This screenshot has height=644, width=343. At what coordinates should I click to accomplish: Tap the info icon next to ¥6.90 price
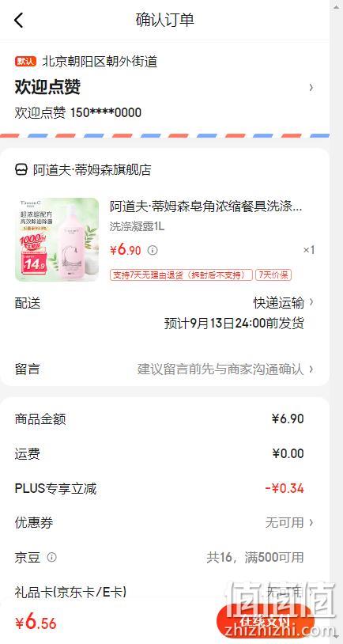coord(153,250)
